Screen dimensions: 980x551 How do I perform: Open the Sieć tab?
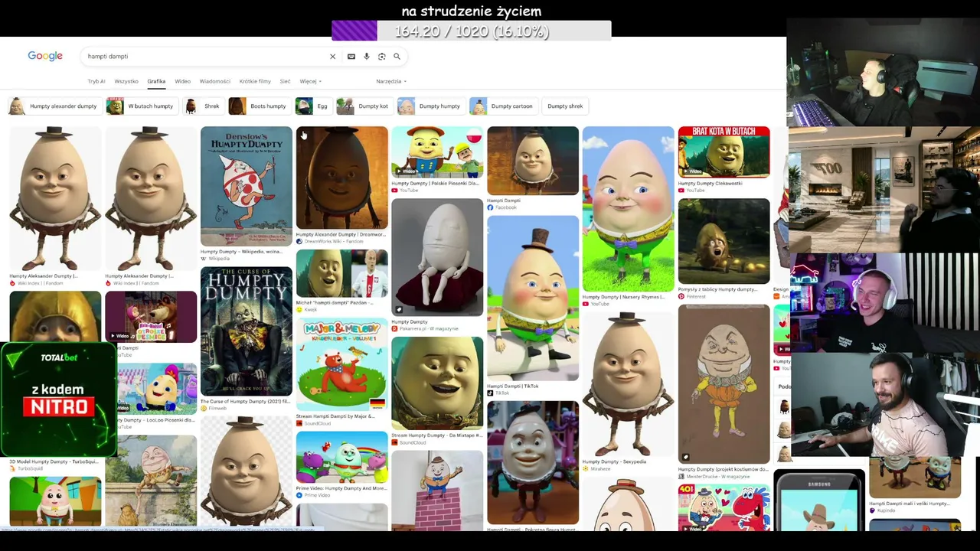pyautogui.click(x=285, y=81)
